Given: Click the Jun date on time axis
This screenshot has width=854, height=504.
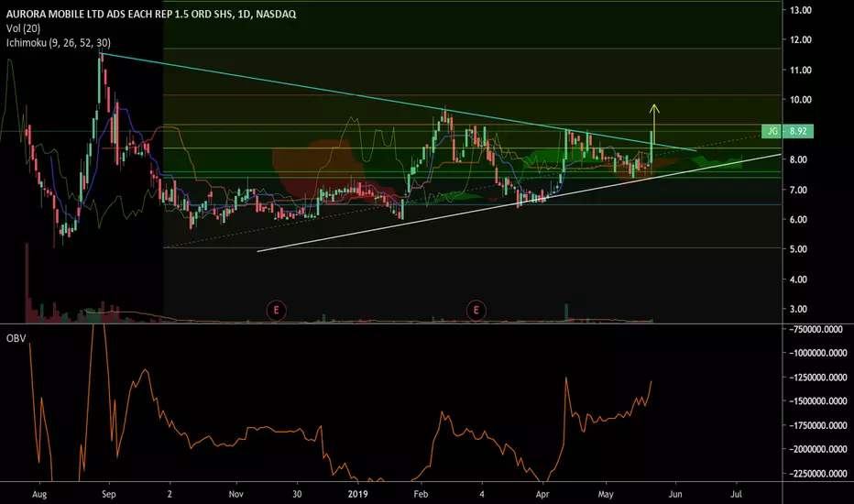Looking at the screenshot, I should (x=674, y=494).
